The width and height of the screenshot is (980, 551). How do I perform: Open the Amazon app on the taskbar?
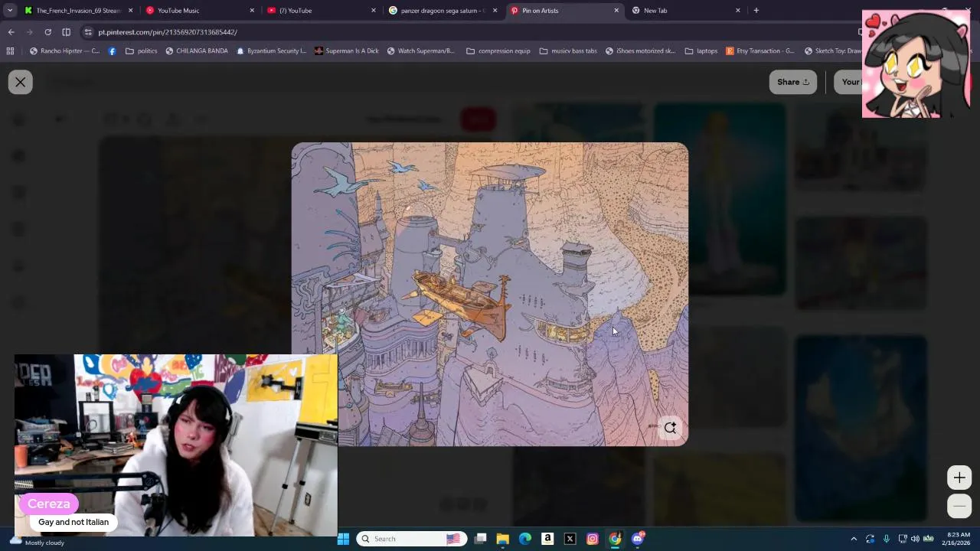coord(547,539)
